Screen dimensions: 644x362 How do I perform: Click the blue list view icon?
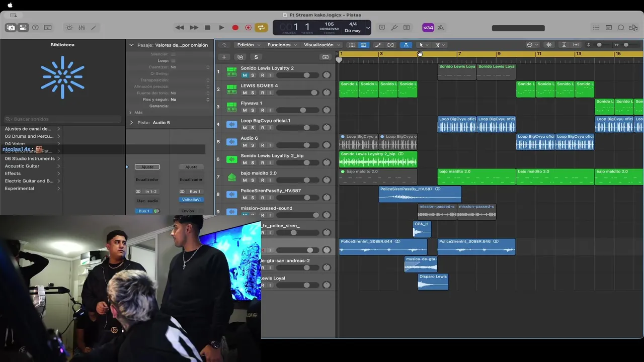coord(364,45)
